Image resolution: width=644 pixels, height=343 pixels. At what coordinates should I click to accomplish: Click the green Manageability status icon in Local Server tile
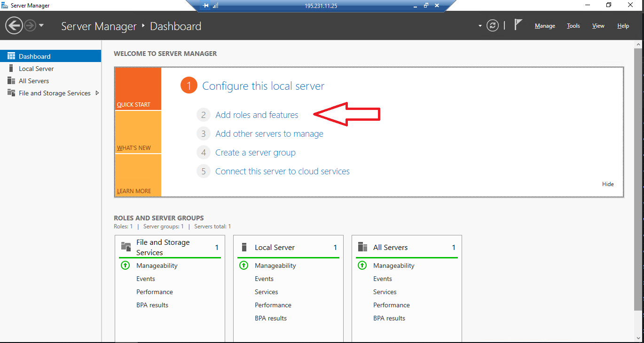tap(243, 265)
